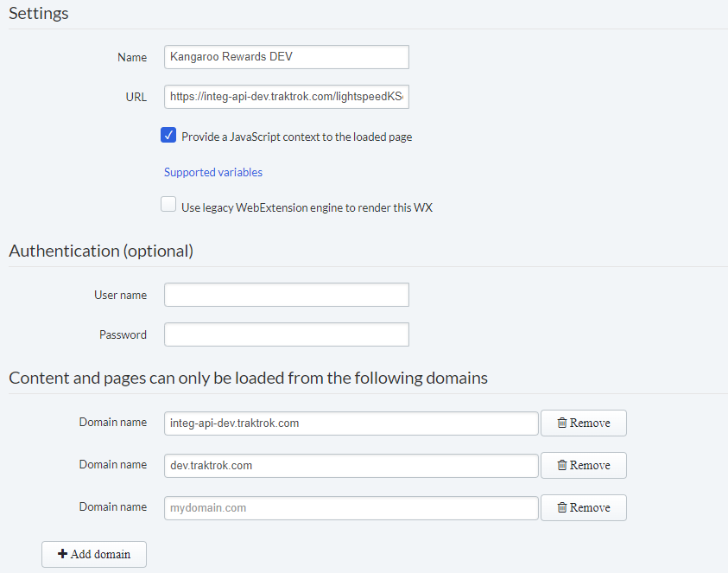728x573 pixels.
Task: Click the User name field
Action: click(x=287, y=295)
